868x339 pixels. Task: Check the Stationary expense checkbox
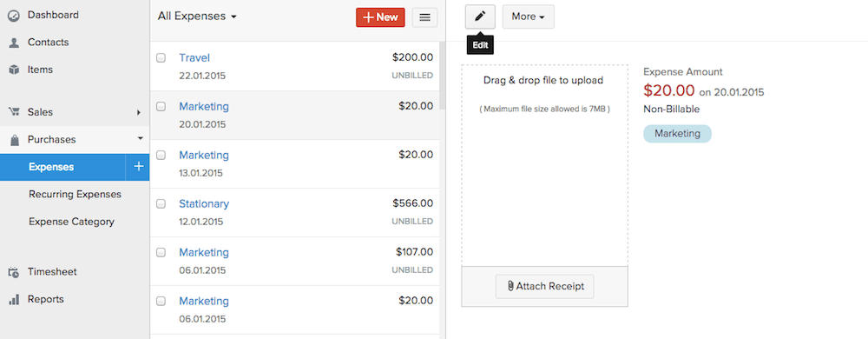tap(161, 204)
